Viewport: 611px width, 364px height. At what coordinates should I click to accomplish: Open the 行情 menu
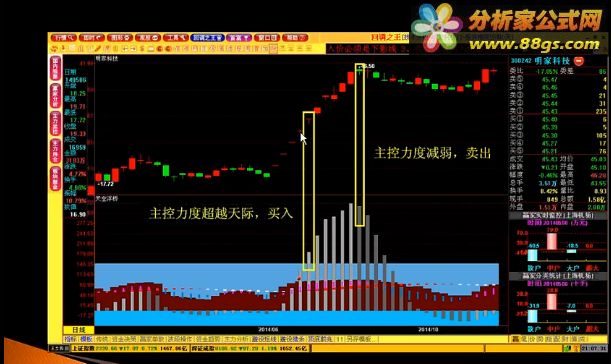[64, 38]
